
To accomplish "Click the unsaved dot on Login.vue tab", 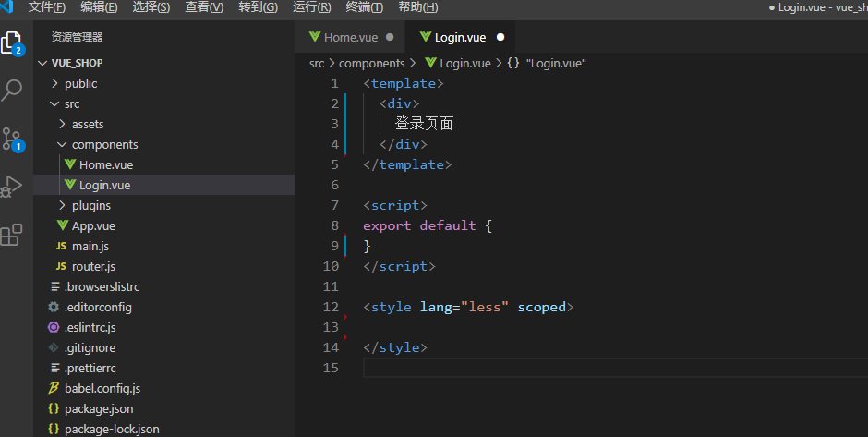I will click(500, 37).
